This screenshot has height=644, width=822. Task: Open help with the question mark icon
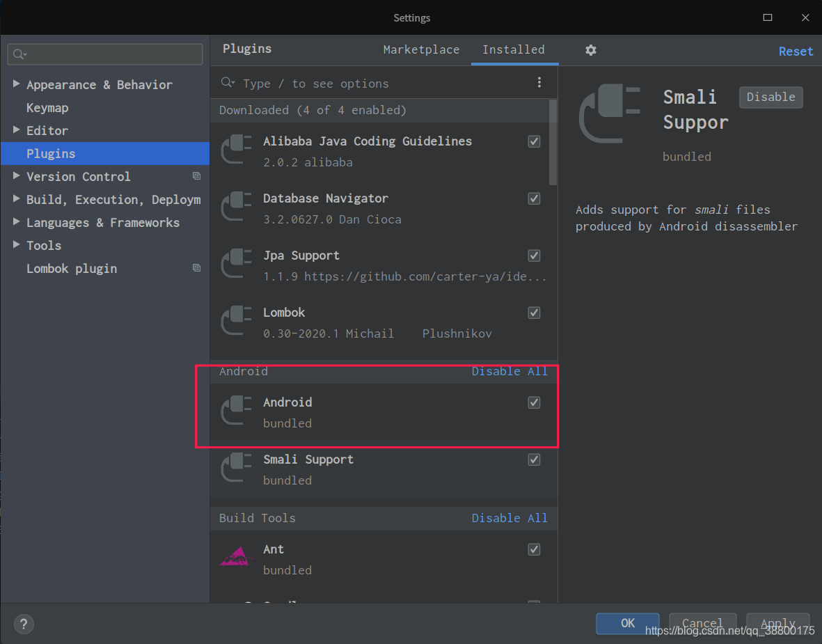pyautogui.click(x=24, y=624)
